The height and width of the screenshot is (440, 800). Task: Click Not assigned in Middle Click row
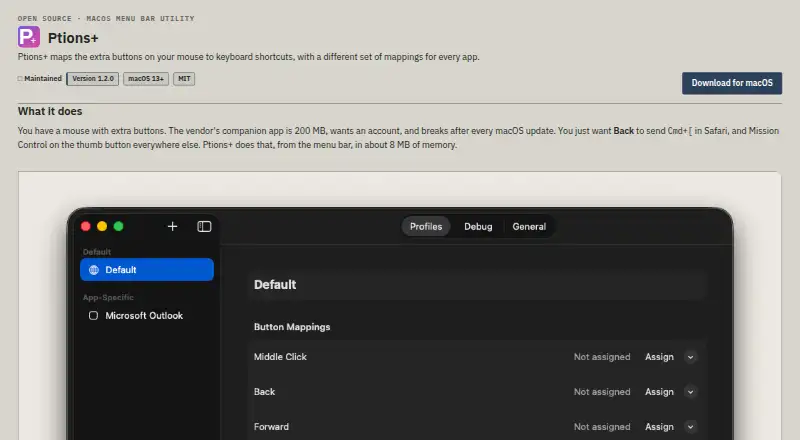point(602,357)
